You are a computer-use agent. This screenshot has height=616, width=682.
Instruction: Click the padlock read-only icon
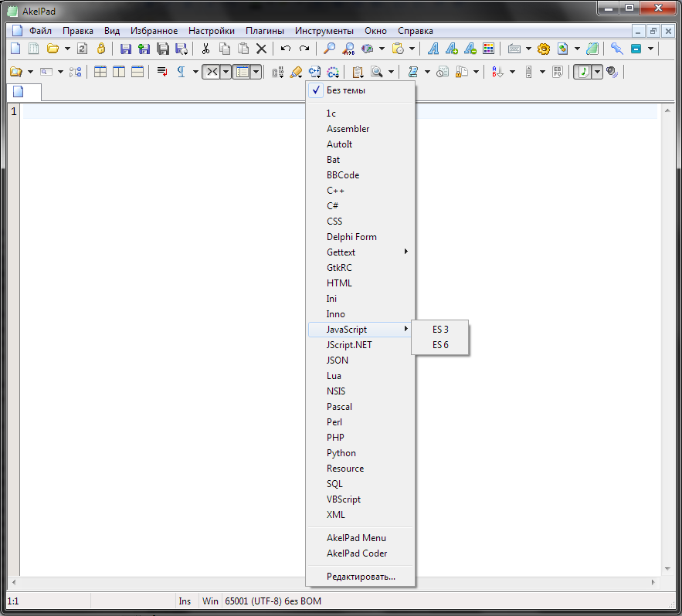coord(101,49)
